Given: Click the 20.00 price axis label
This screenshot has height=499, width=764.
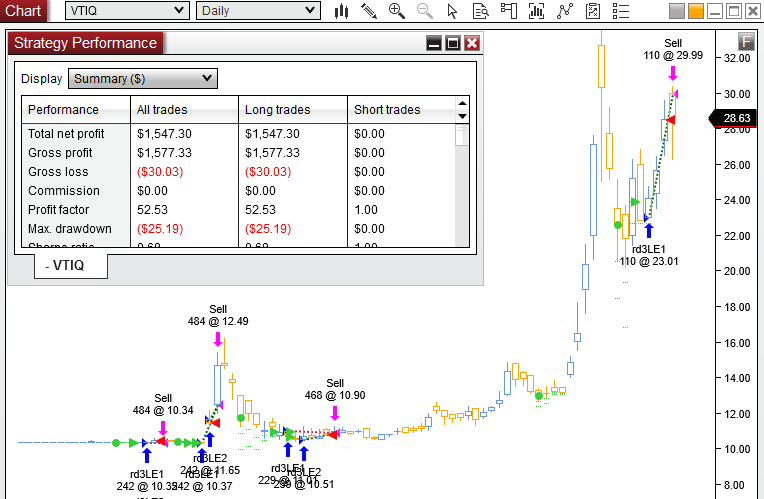Looking at the screenshot, I should 737,271.
